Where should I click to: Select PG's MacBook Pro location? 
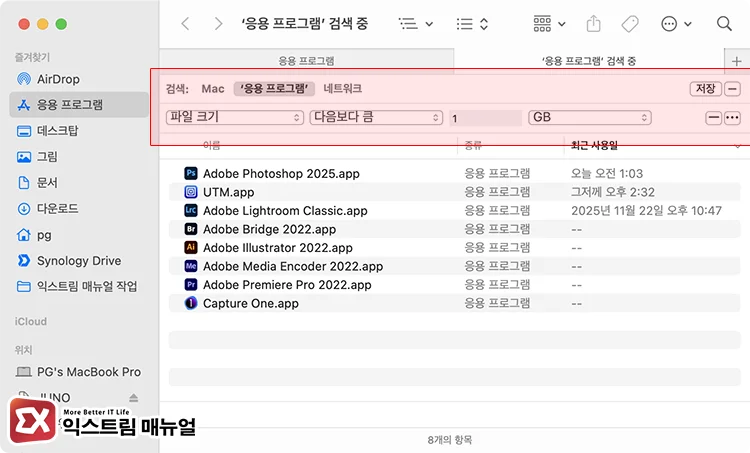pyautogui.click(x=78, y=372)
